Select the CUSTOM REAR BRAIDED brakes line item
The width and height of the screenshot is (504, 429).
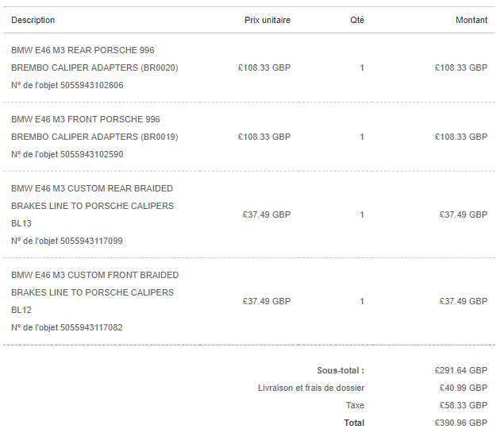click(x=92, y=206)
